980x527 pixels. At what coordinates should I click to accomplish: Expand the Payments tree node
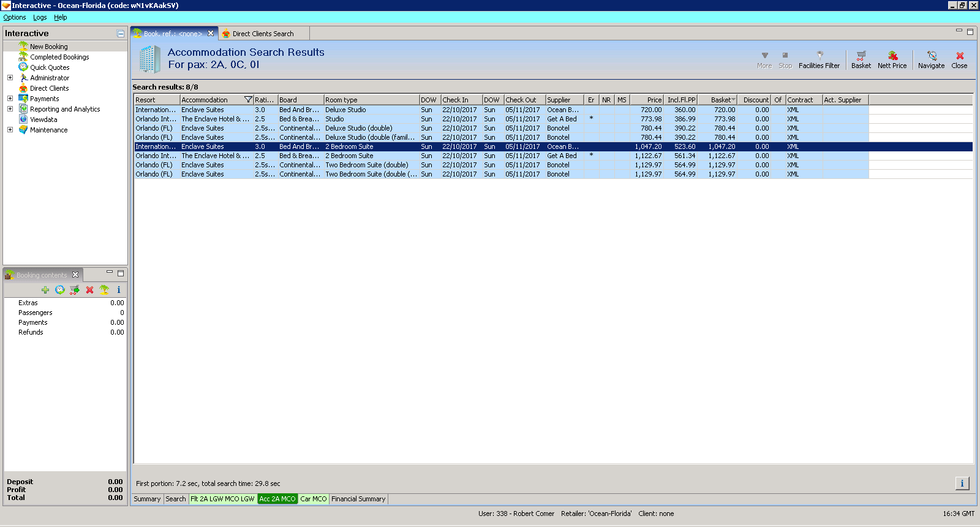pyautogui.click(x=10, y=99)
